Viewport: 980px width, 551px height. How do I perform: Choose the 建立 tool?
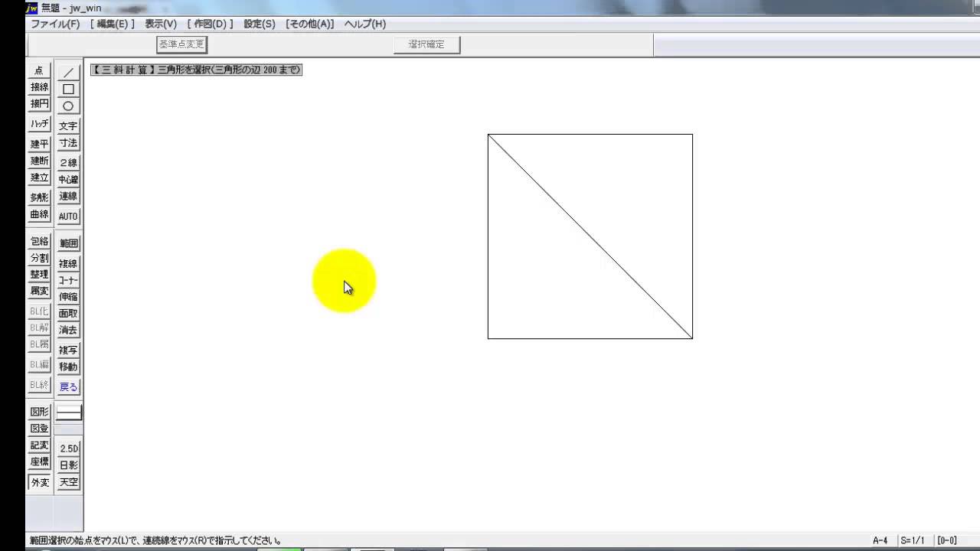click(x=39, y=178)
